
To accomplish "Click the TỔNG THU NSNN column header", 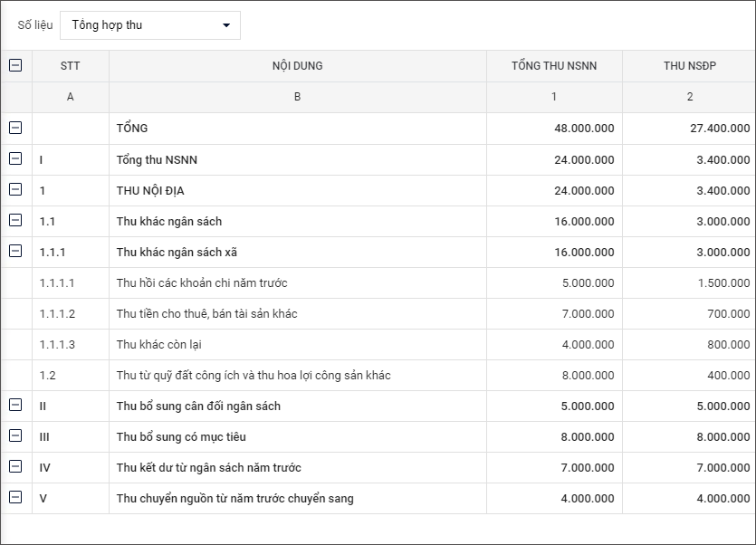I will (x=553, y=66).
